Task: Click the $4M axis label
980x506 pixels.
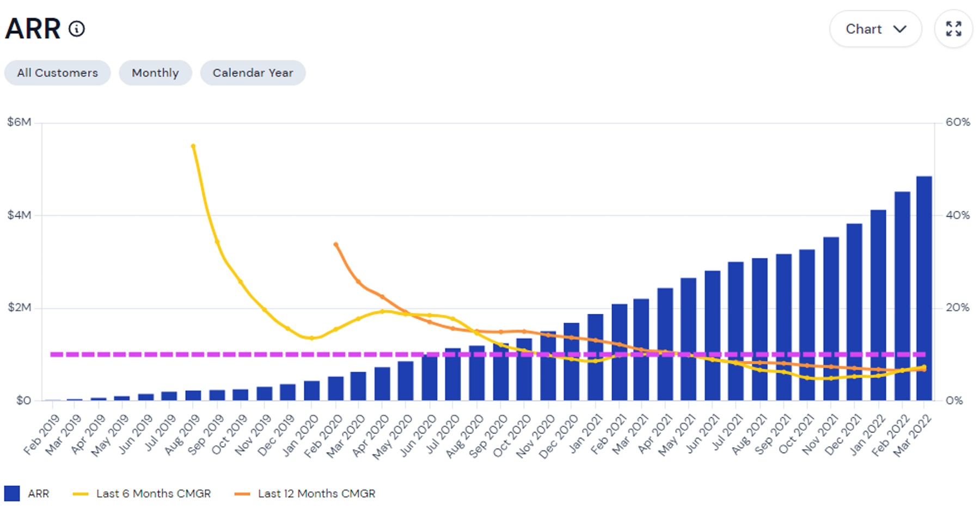Action: (19, 215)
